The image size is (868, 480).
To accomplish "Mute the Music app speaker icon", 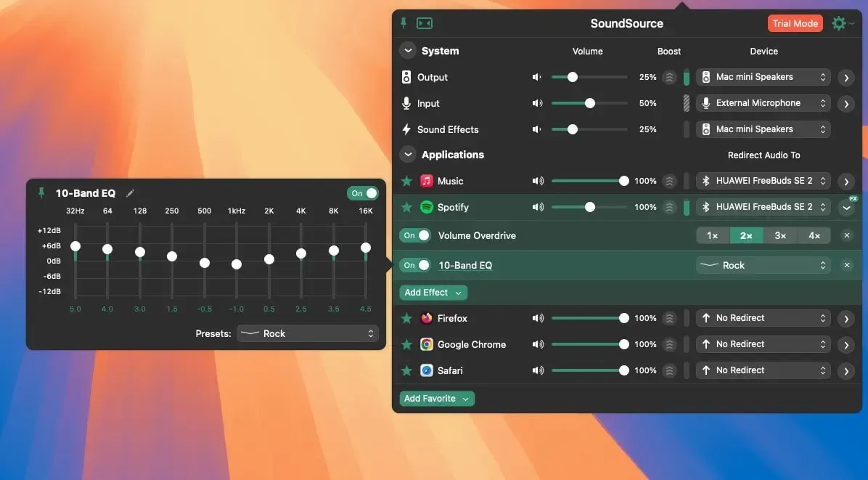I will pos(538,181).
